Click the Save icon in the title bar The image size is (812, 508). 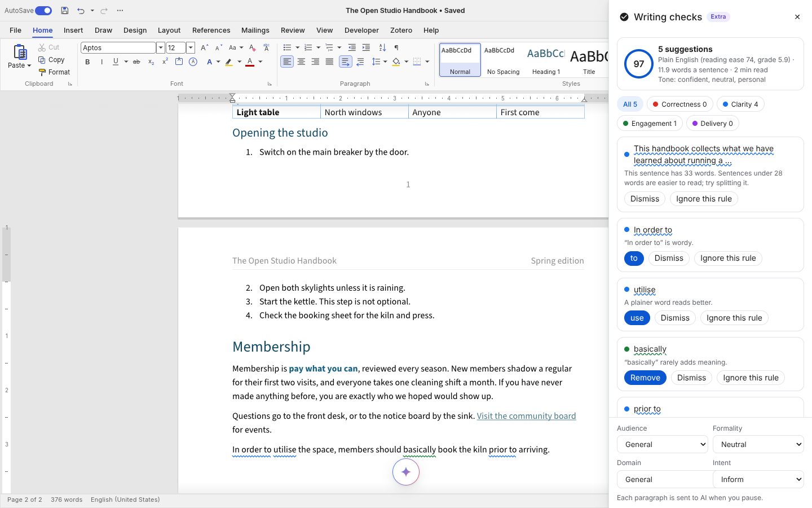(x=65, y=11)
